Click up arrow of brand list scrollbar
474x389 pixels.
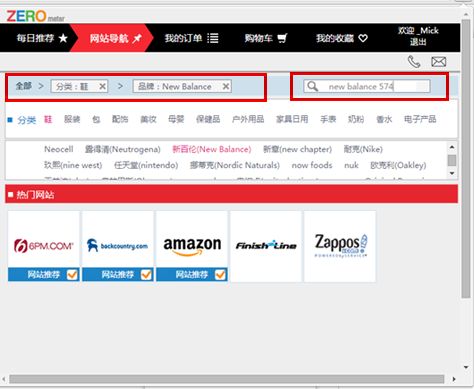452,147
